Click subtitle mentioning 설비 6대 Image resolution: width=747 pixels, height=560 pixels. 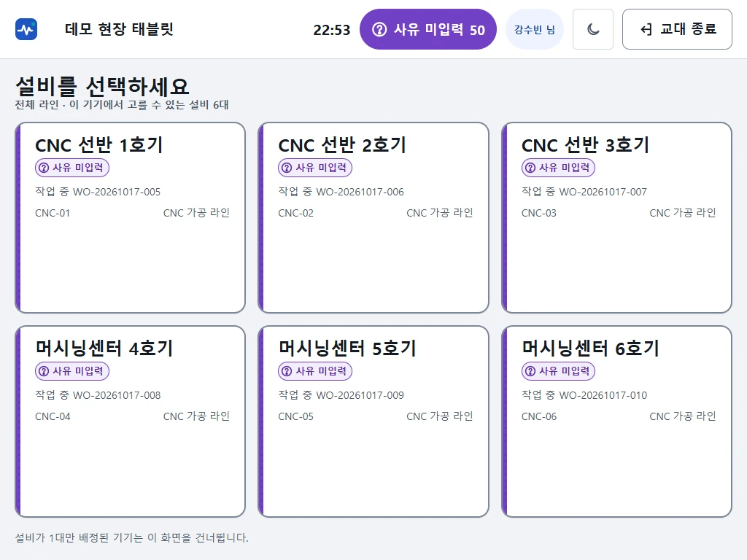point(122,105)
